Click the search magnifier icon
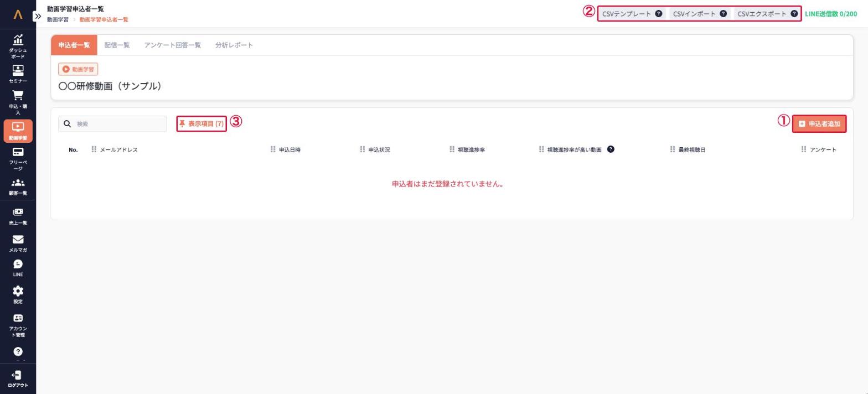 [x=67, y=124]
